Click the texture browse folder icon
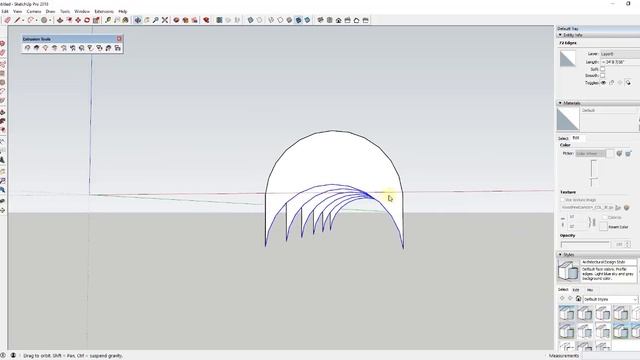The image size is (640, 360). [x=618, y=208]
